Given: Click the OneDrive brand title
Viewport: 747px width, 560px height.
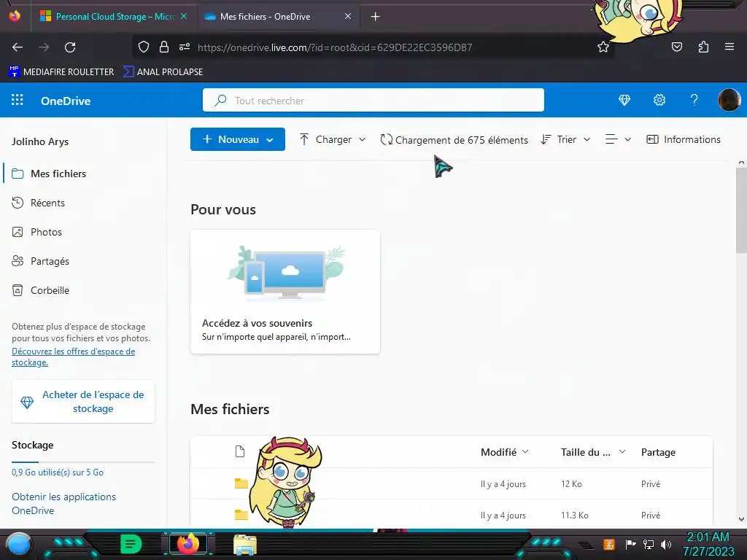Looking at the screenshot, I should point(66,101).
